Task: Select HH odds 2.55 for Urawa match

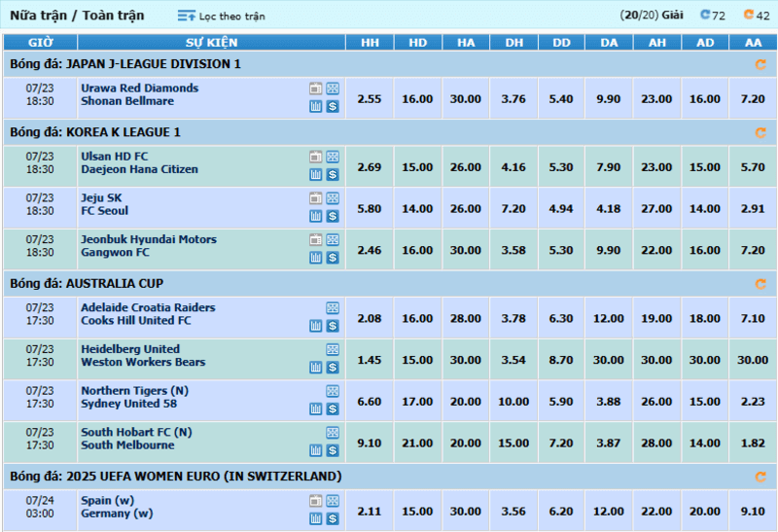Action: (370, 99)
